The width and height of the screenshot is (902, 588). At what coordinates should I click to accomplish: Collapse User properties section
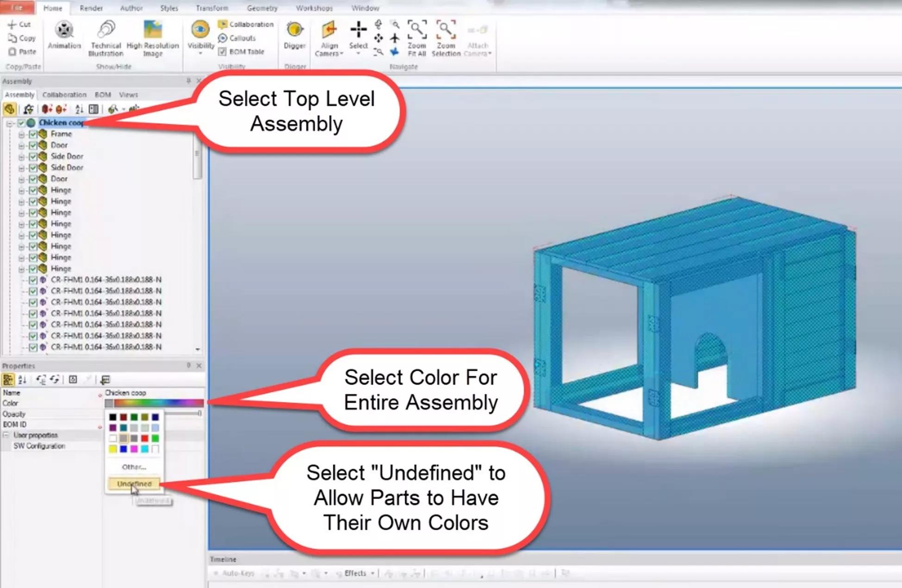(6, 435)
